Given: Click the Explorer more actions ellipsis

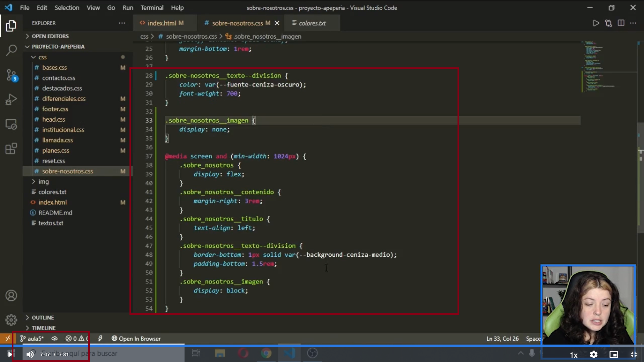Looking at the screenshot, I should [x=122, y=23].
